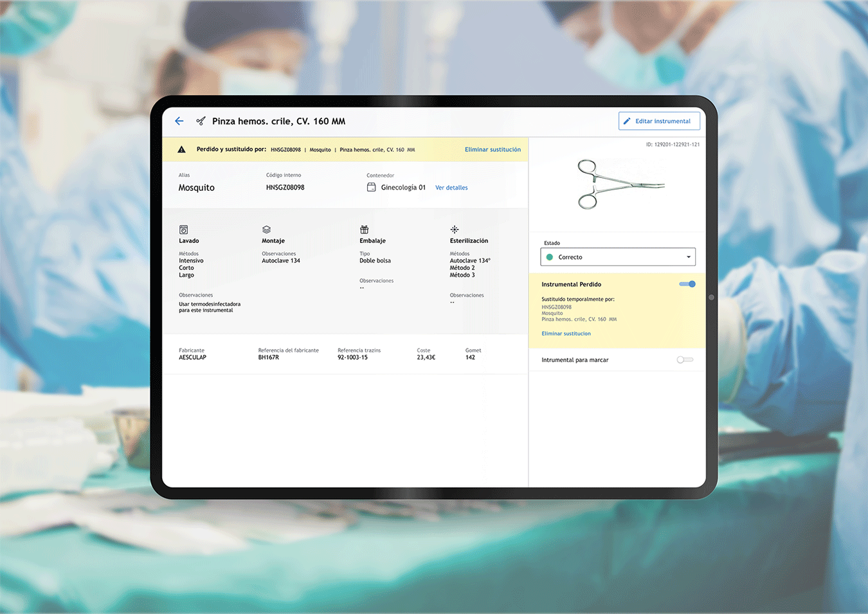
Task: Click Doble bolsa packaging type
Action: tap(375, 261)
